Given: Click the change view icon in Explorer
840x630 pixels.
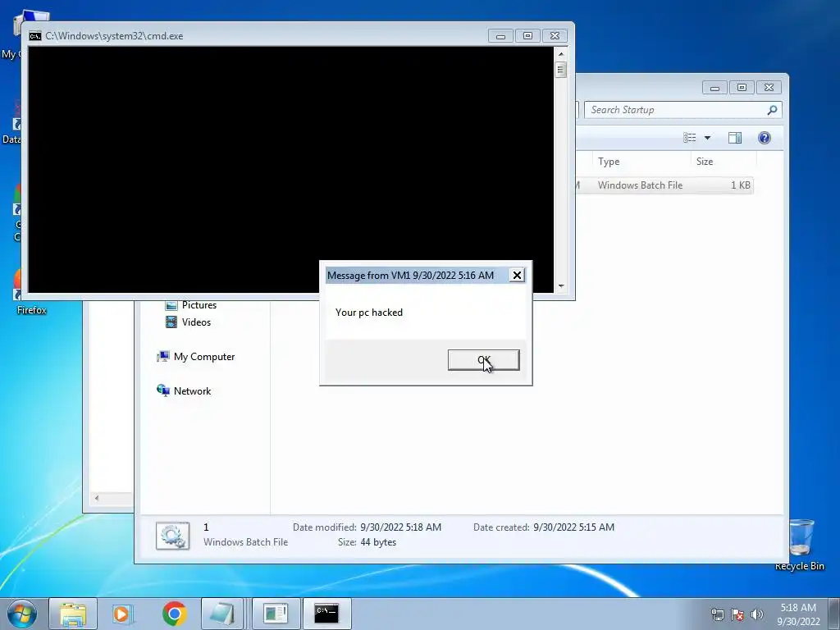Looking at the screenshot, I should [x=689, y=138].
